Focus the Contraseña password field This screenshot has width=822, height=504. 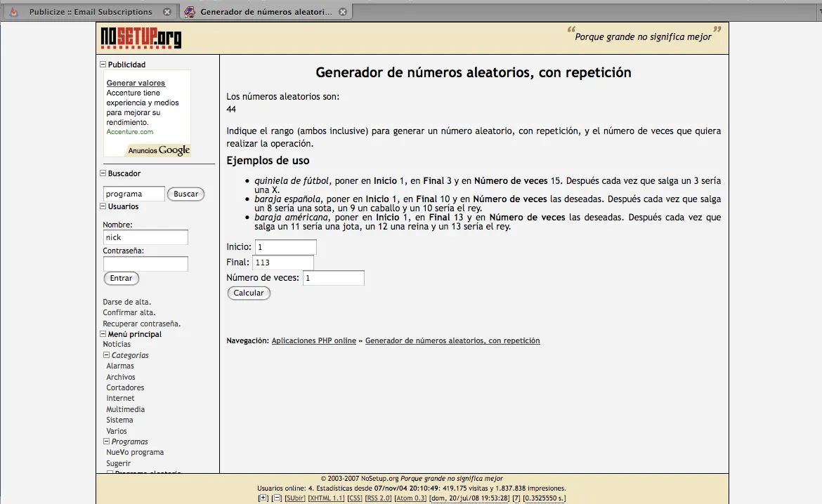pos(145,263)
